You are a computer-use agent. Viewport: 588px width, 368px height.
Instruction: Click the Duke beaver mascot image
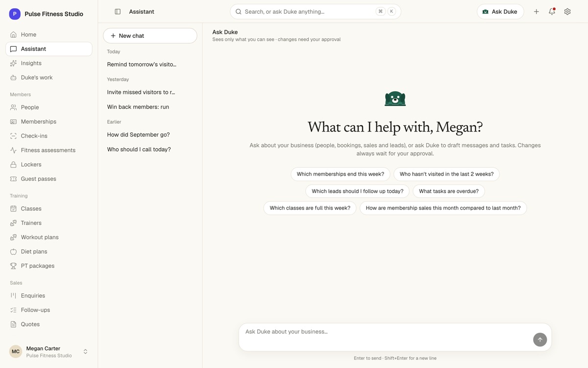395,99
